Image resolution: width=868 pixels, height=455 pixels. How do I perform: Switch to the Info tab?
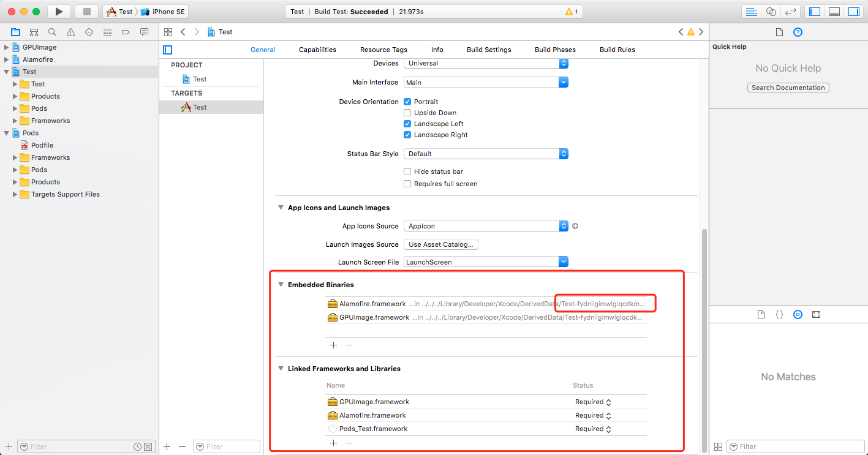click(x=437, y=50)
